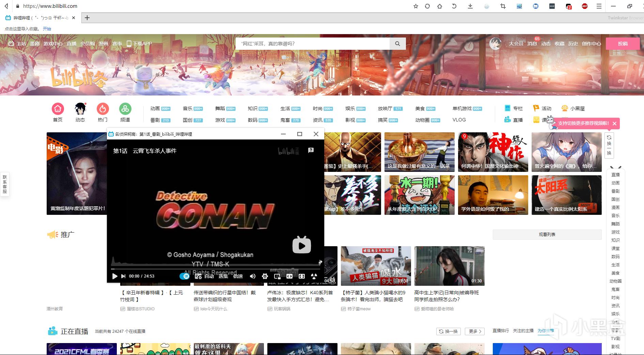Screen dimensions: 644x355
Task: Click the 投稿 upload button
Action: pos(623,44)
